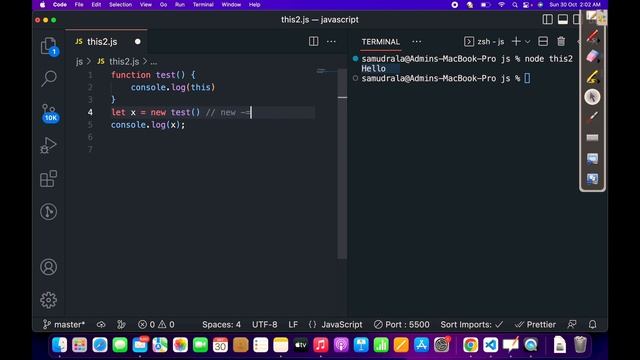Open the Go menu
The image size is (640, 360).
point(163,4)
